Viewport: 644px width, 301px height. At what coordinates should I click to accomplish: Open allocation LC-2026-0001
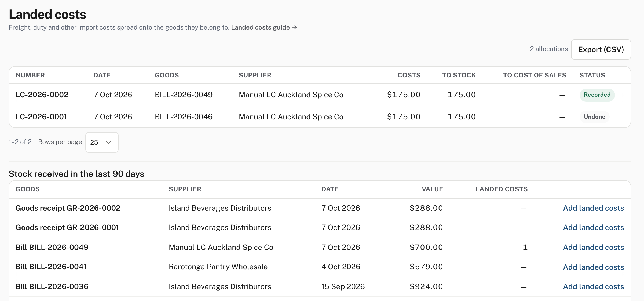(41, 117)
